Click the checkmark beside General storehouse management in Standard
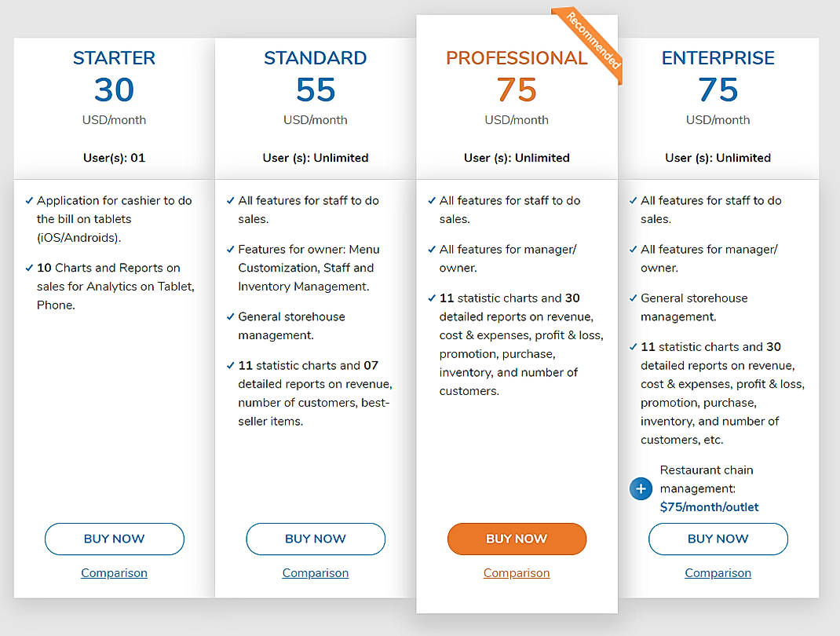Viewport: 840px width, 636px height. pos(228,317)
